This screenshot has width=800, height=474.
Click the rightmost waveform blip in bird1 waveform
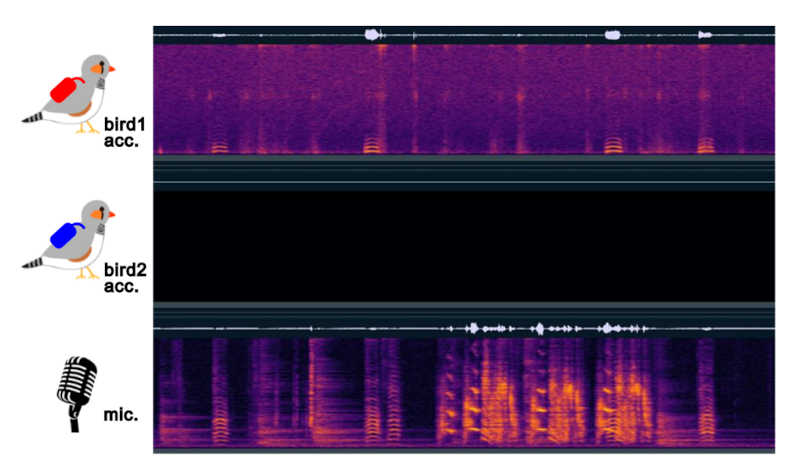click(705, 35)
